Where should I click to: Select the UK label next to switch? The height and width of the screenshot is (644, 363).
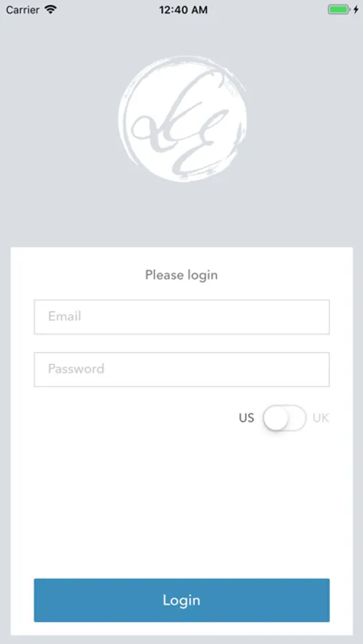pyautogui.click(x=321, y=418)
